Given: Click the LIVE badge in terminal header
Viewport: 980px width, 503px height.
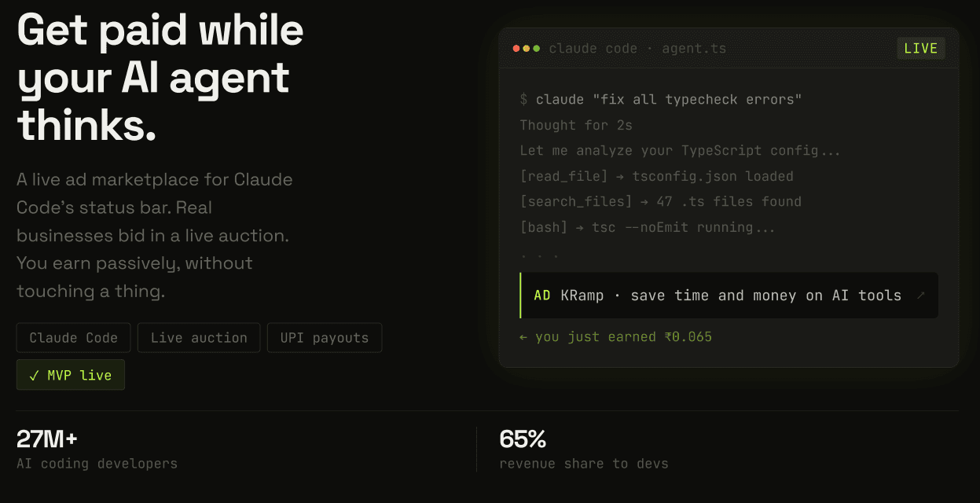Looking at the screenshot, I should pos(921,49).
